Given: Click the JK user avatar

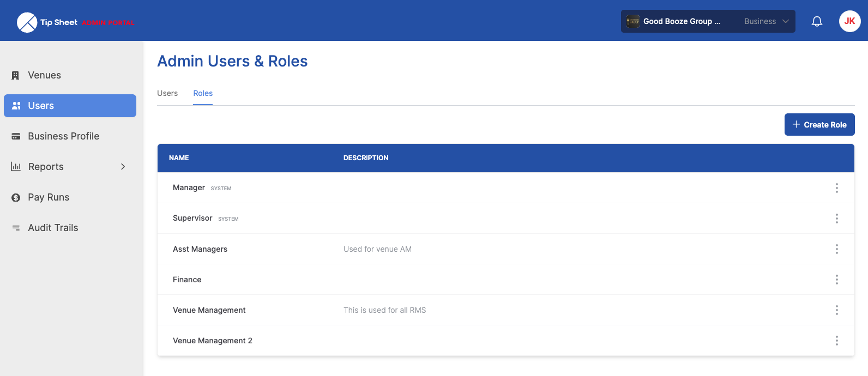Looking at the screenshot, I should coord(849,21).
